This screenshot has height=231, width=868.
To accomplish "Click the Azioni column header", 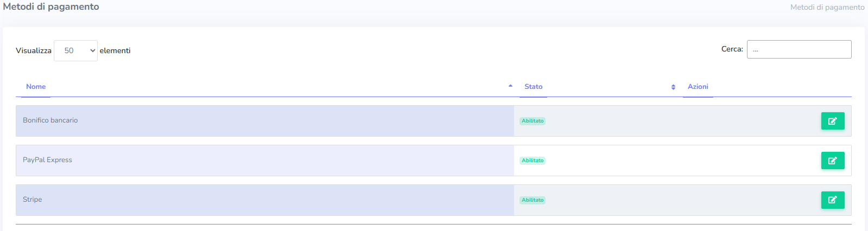I will [698, 87].
